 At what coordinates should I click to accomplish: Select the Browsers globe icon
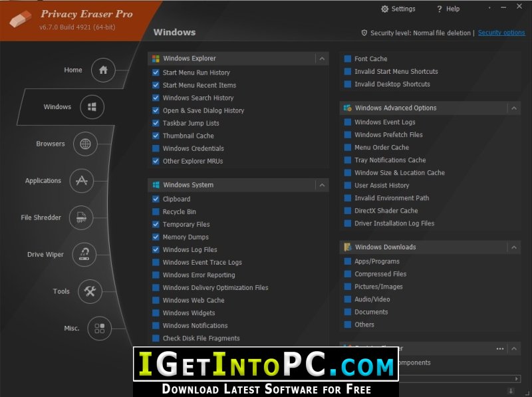85,144
